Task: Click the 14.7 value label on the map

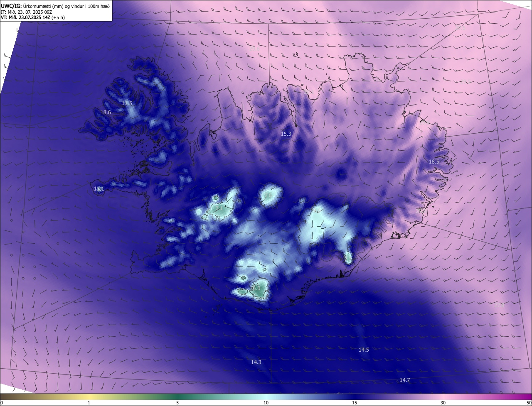Action: click(x=404, y=380)
